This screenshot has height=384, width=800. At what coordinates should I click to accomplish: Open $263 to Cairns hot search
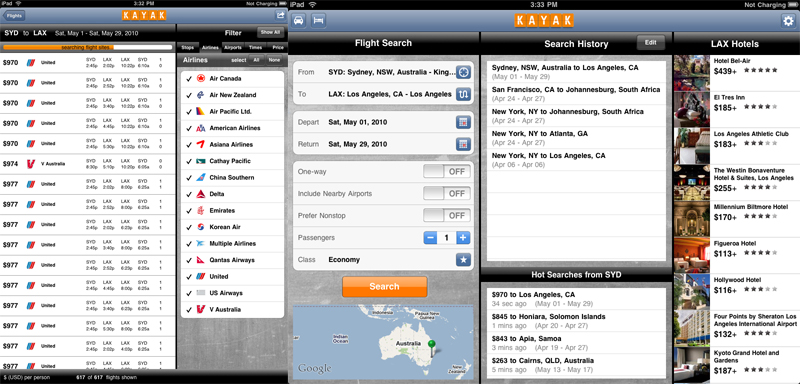pos(577,365)
